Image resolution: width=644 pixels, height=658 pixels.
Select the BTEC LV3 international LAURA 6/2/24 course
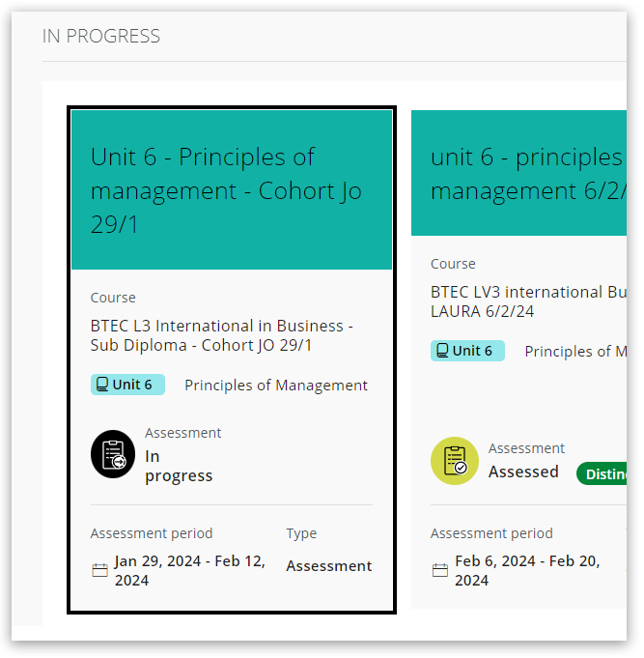(x=527, y=301)
